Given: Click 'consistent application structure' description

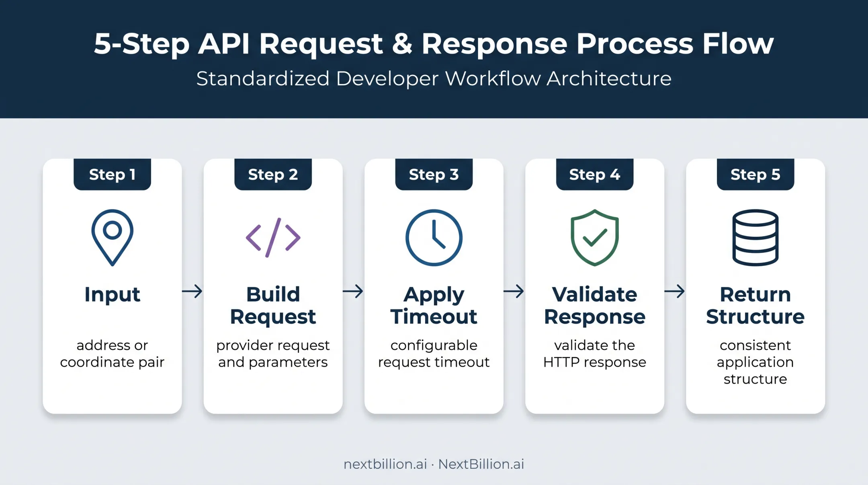Looking at the screenshot, I should [x=755, y=362].
